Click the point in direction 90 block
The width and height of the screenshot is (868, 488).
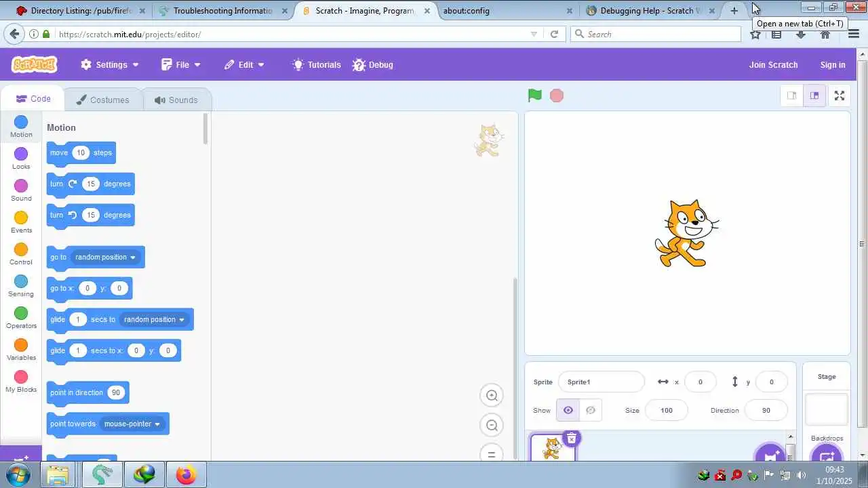tap(87, 393)
